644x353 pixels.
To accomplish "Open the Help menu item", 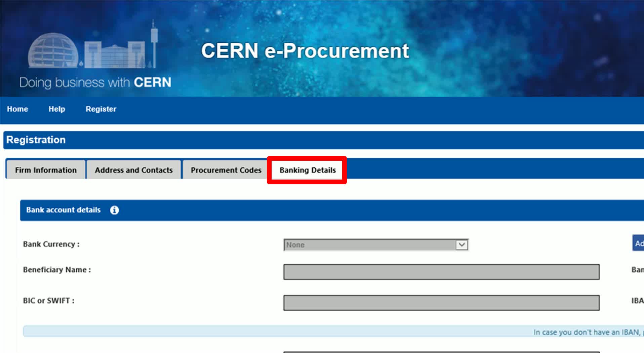I will (57, 109).
